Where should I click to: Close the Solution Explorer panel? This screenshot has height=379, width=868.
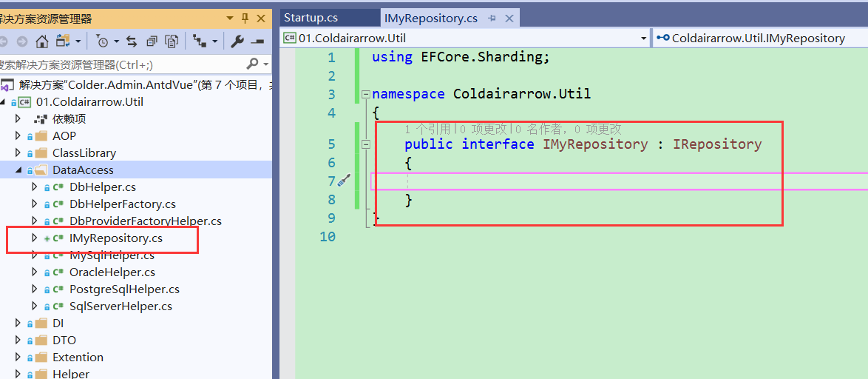[x=261, y=19]
